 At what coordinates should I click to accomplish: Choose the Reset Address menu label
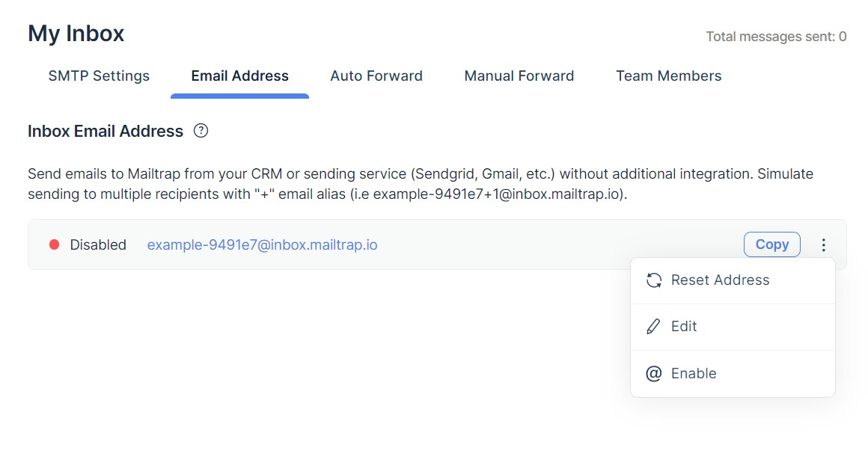point(720,280)
